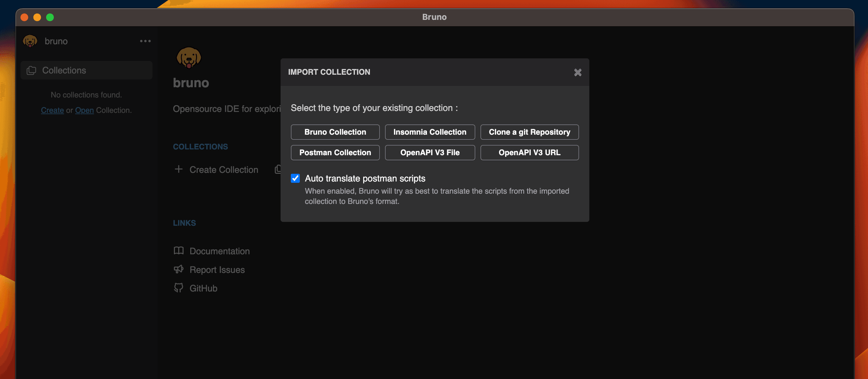Minimize the Bruno window with yellow button

tap(37, 17)
